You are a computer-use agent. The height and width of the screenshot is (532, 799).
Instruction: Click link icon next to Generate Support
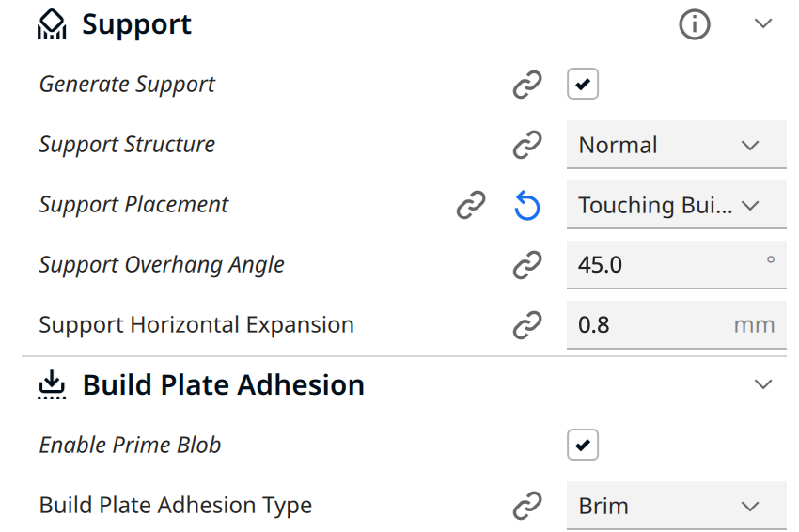point(527,85)
